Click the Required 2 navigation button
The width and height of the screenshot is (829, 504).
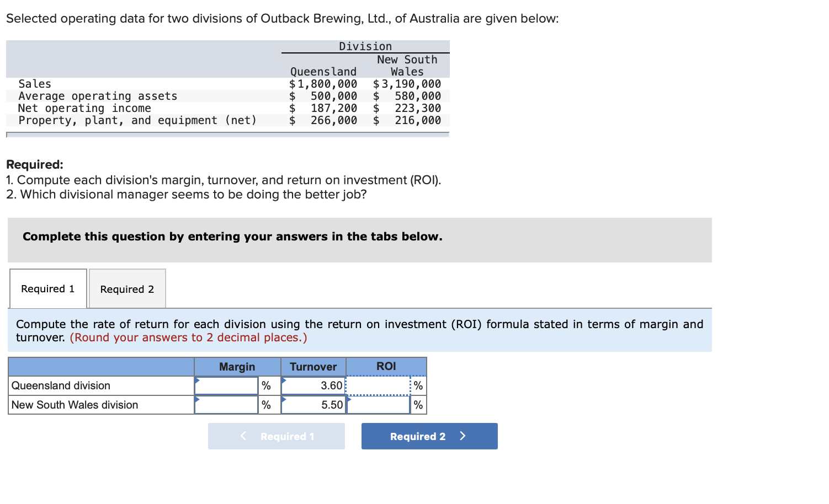coord(429,436)
